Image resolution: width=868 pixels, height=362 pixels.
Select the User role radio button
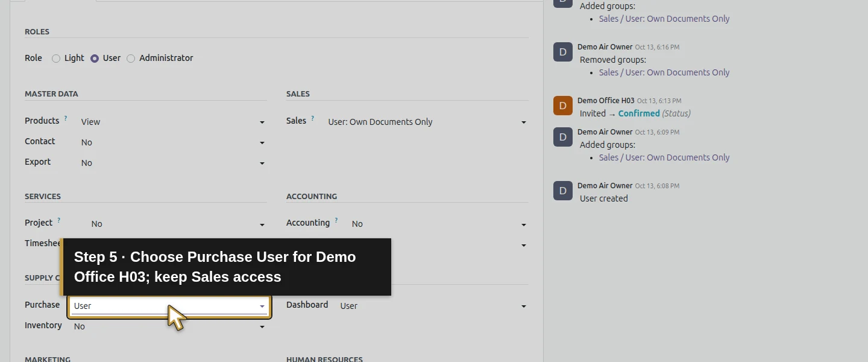pos(95,59)
